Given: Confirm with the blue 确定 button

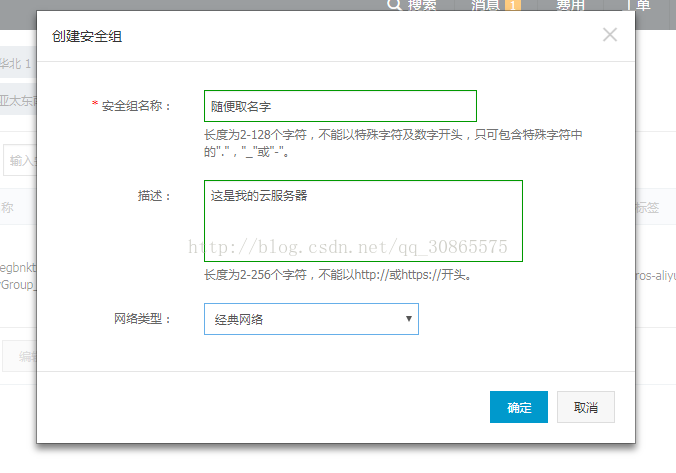Looking at the screenshot, I should coord(519,407).
